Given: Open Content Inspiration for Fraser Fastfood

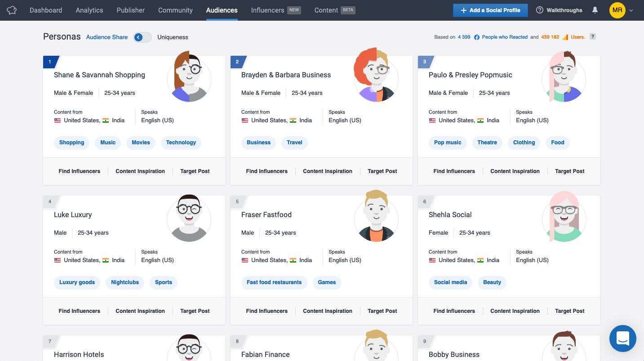Looking at the screenshot, I should pyautogui.click(x=327, y=311).
